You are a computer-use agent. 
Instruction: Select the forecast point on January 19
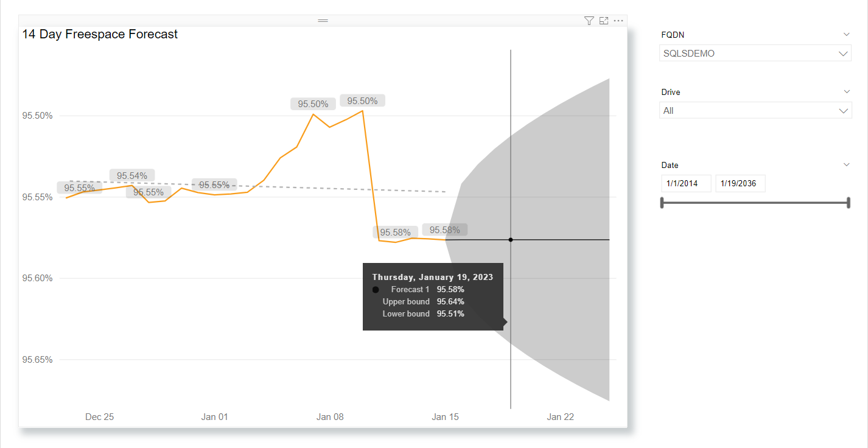tap(511, 240)
